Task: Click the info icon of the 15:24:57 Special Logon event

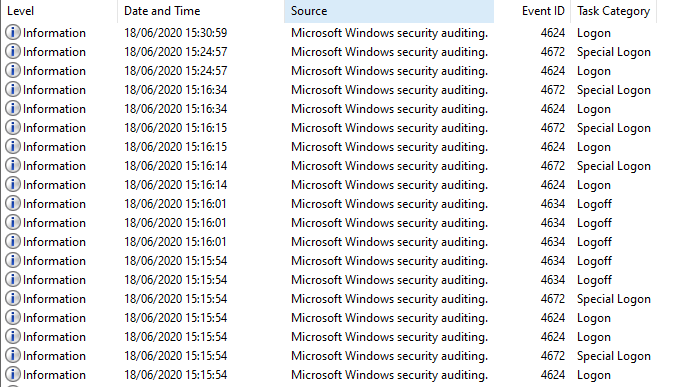Action: tap(13, 52)
